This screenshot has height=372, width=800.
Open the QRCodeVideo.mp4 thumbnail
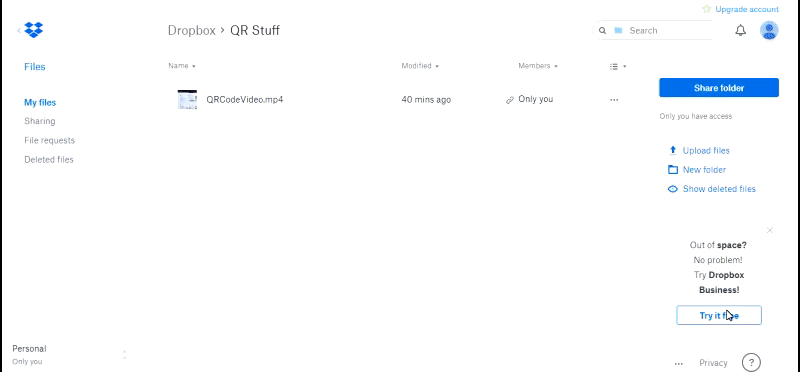pyautogui.click(x=187, y=100)
